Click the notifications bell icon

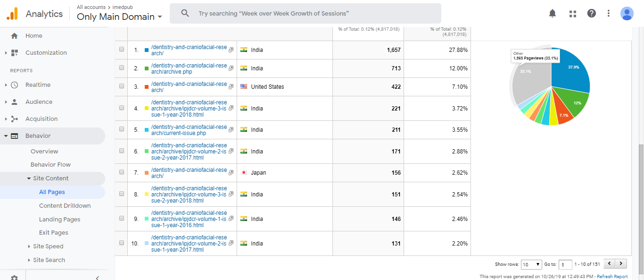coord(553,14)
